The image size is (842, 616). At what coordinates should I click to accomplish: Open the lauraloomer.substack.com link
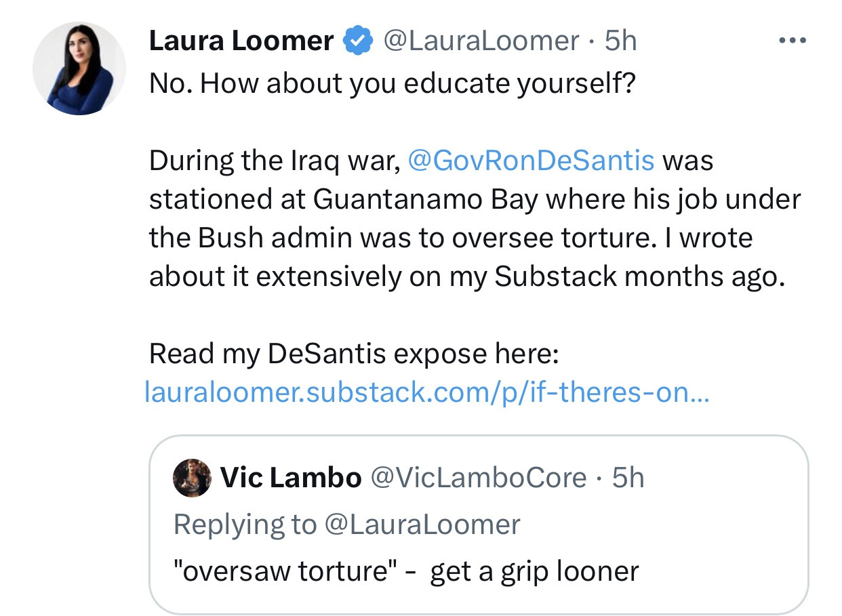pyautogui.click(x=427, y=392)
